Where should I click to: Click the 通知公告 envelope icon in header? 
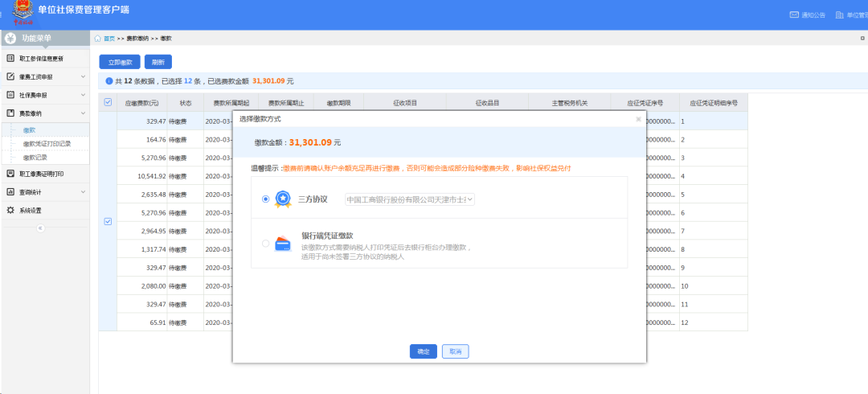795,14
